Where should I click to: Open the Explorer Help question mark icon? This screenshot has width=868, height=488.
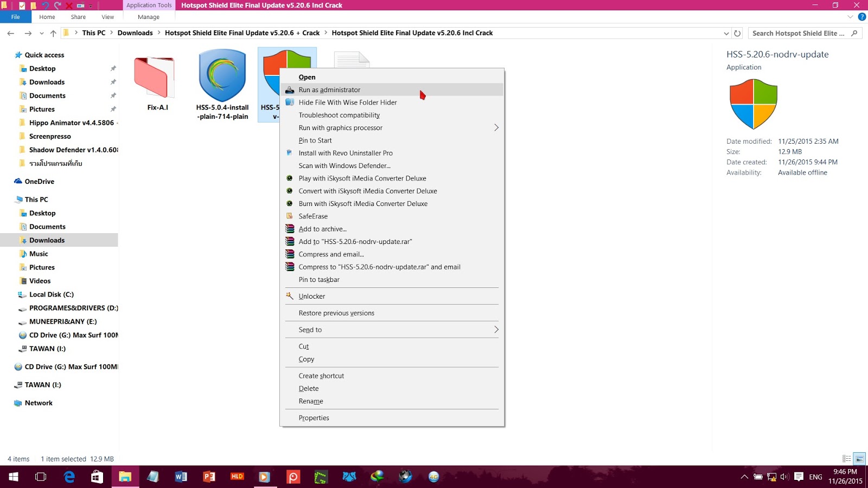[861, 17]
